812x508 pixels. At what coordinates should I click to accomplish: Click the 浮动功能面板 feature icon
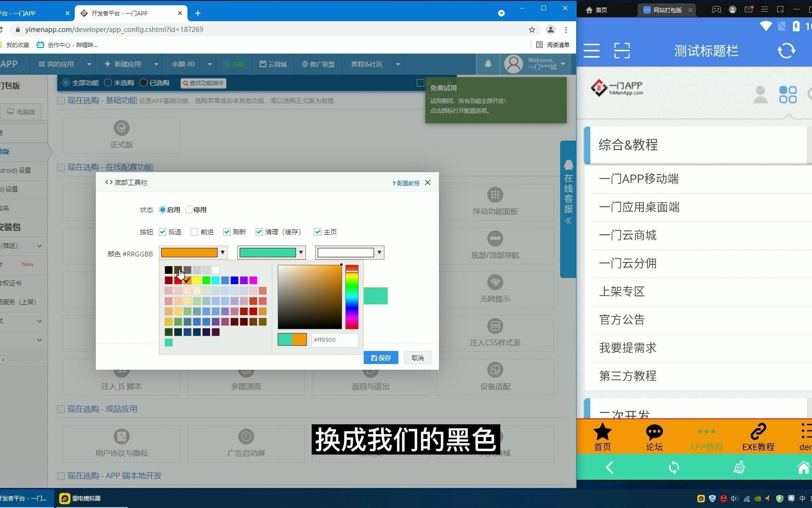(x=495, y=195)
